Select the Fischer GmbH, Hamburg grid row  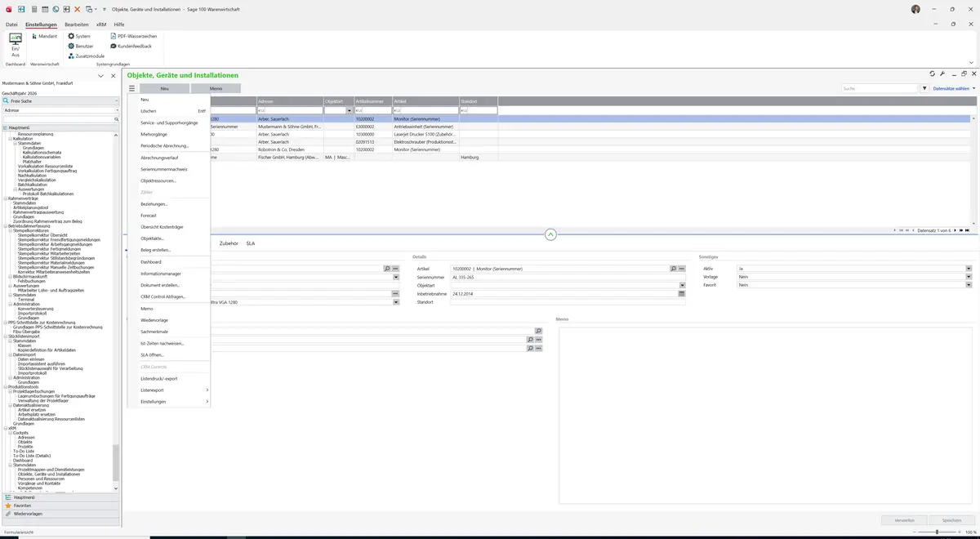(549, 158)
